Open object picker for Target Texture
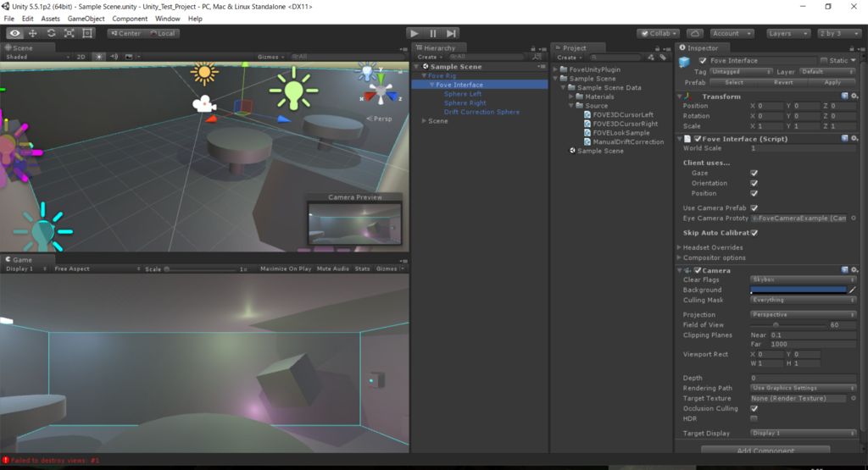The height and width of the screenshot is (470, 868). (853, 398)
